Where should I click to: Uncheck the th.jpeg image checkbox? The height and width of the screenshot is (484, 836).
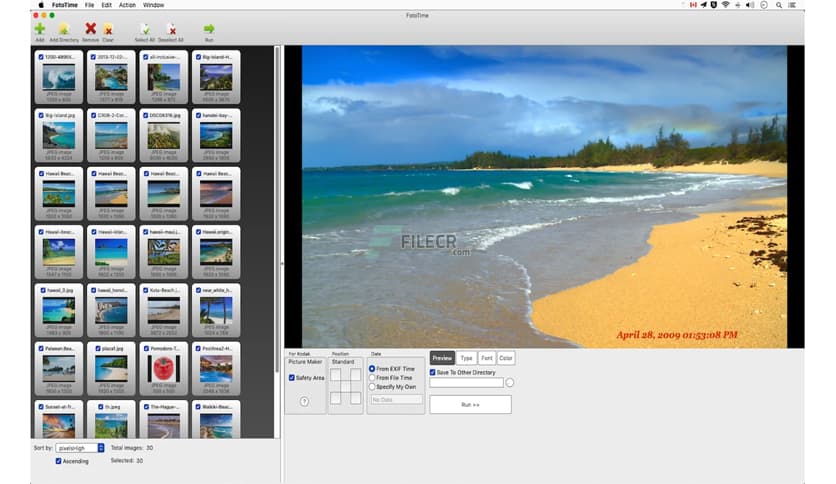(x=101, y=407)
